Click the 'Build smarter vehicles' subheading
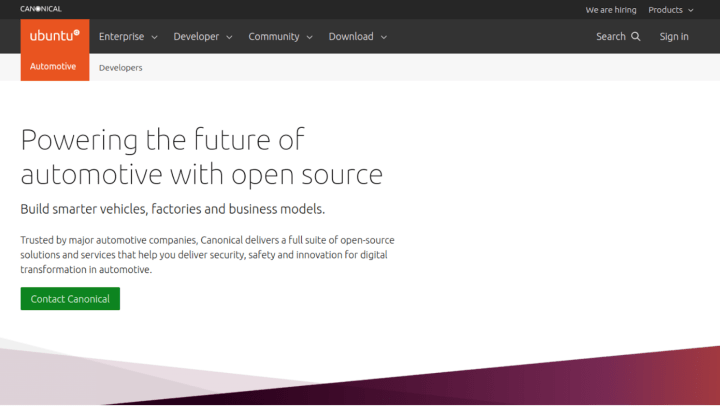The image size is (720, 414). tap(173, 209)
